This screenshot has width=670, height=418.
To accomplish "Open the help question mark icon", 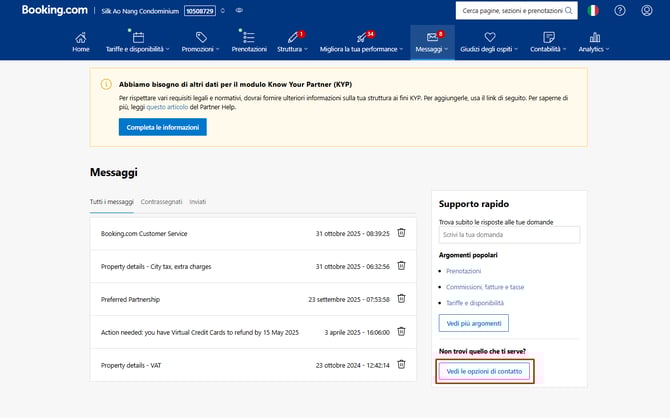I will (620, 10).
